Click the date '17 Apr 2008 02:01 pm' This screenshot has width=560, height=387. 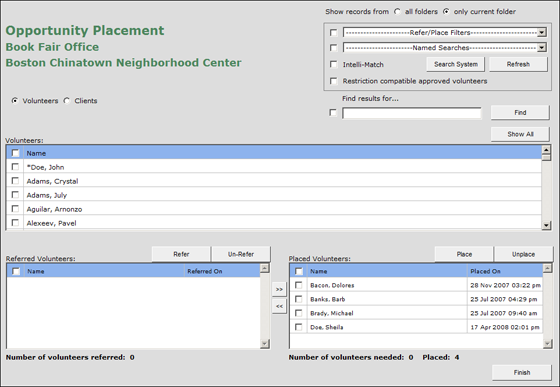pos(505,327)
